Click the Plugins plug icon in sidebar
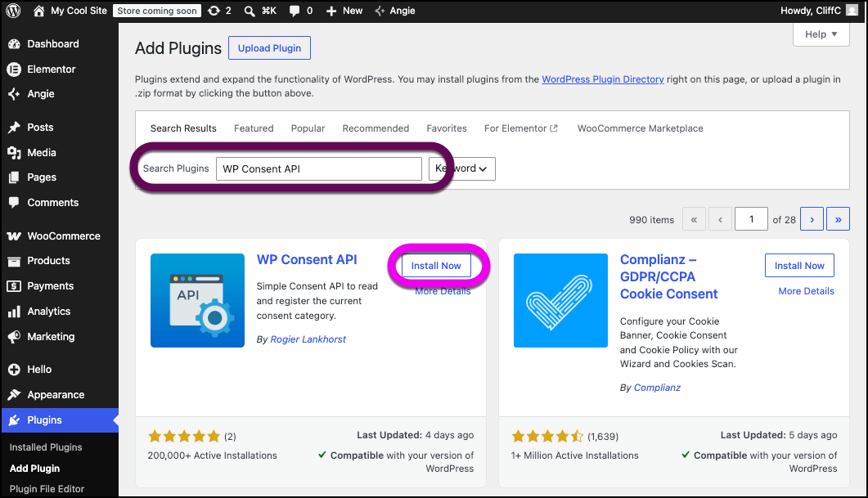Image resolution: width=868 pixels, height=498 pixels. [15, 420]
